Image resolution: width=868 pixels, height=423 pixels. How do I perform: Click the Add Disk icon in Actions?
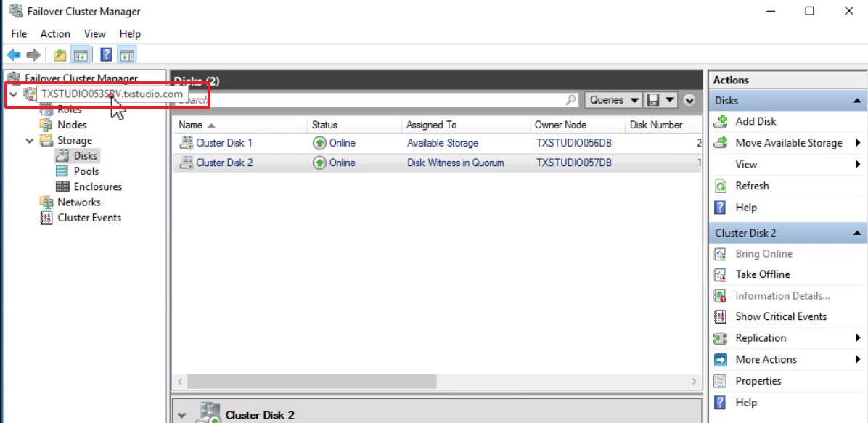[720, 121]
